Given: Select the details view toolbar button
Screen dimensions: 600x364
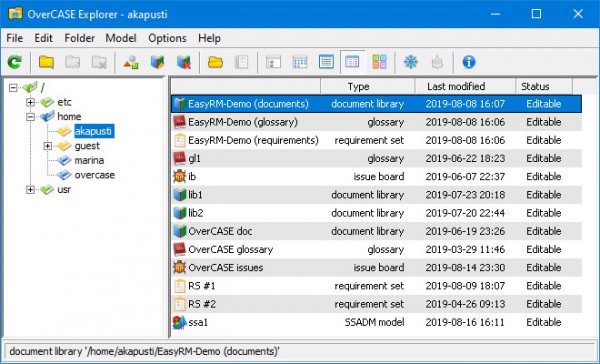Looking at the screenshot, I should tap(352, 62).
